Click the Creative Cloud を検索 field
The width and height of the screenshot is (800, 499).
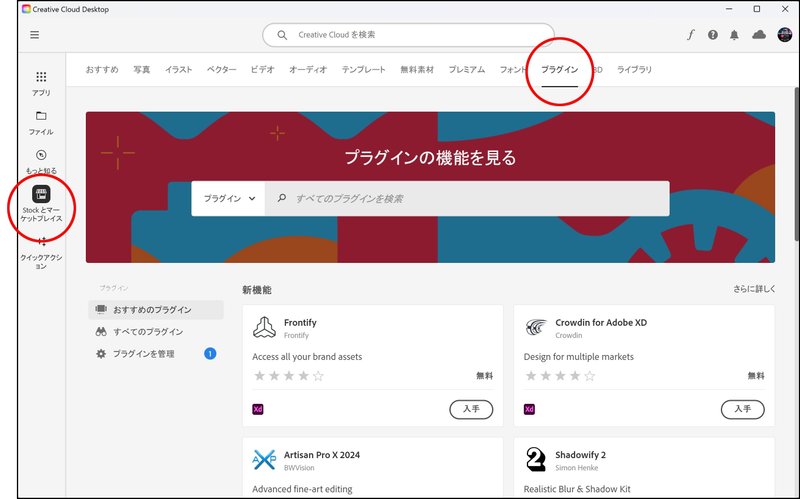pyautogui.click(x=408, y=35)
